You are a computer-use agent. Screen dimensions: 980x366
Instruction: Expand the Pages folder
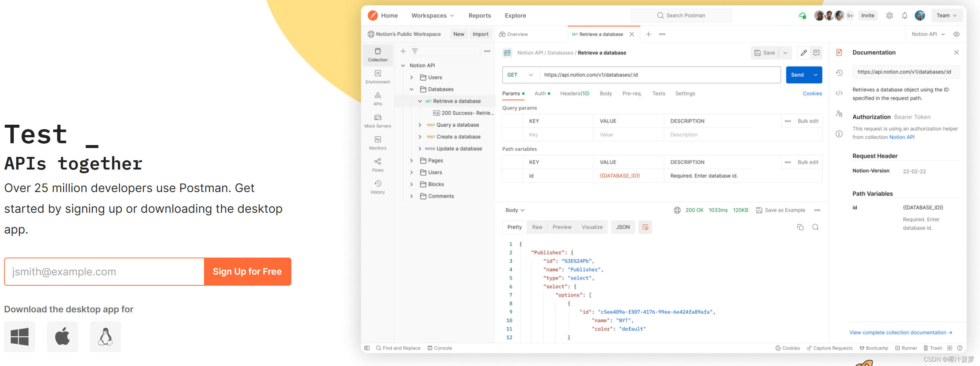point(411,161)
